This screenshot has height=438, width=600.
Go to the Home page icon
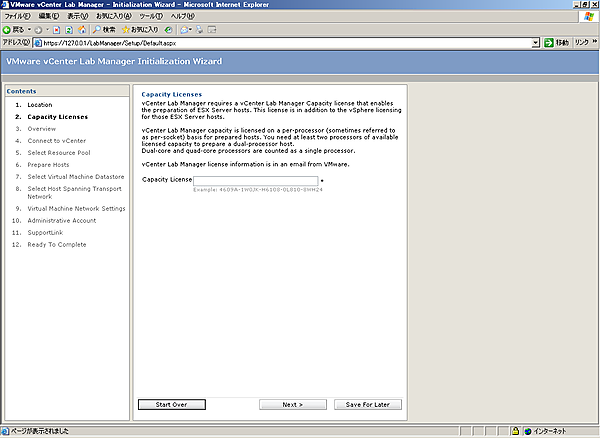coord(82,30)
